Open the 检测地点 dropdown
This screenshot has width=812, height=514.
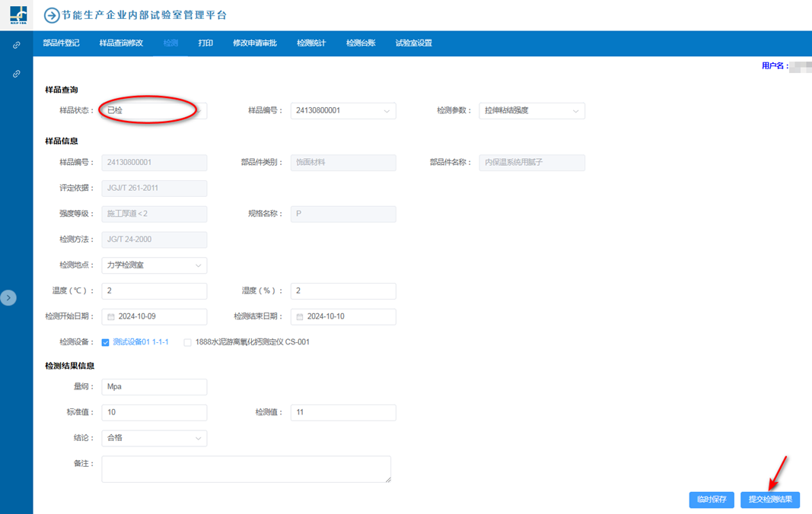click(x=154, y=265)
